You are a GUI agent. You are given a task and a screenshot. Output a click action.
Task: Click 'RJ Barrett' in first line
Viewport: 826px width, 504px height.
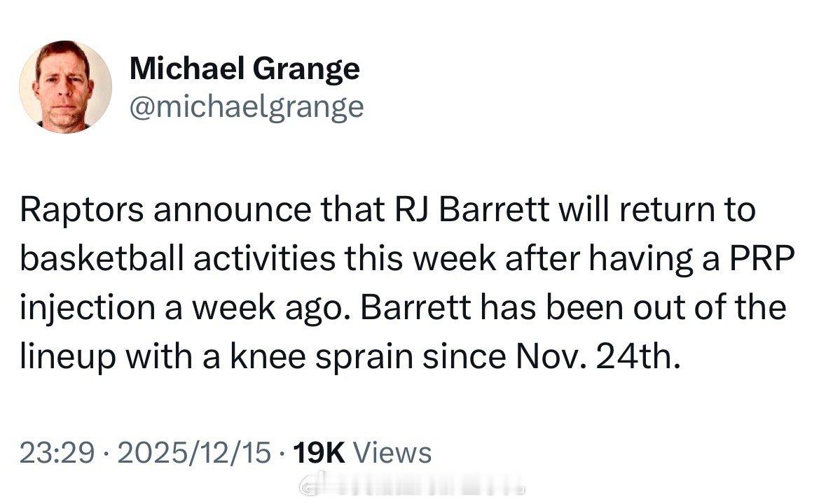(472, 209)
